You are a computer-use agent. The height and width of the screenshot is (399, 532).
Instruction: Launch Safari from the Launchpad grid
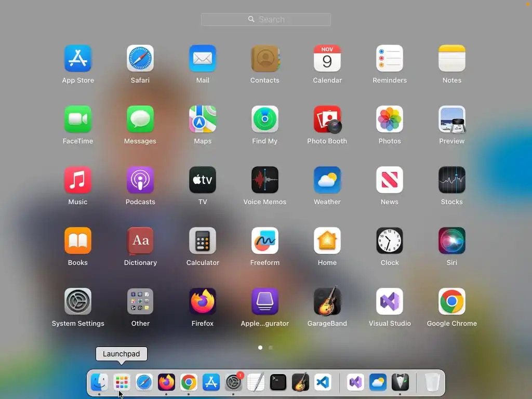point(140,58)
